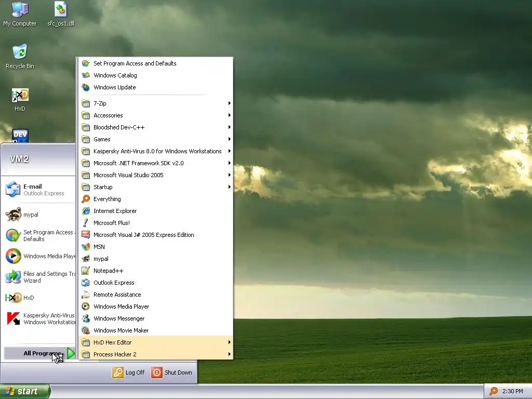Open the 7-Zip folder entry
This screenshot has width=532, height=399.
(156, 103)
